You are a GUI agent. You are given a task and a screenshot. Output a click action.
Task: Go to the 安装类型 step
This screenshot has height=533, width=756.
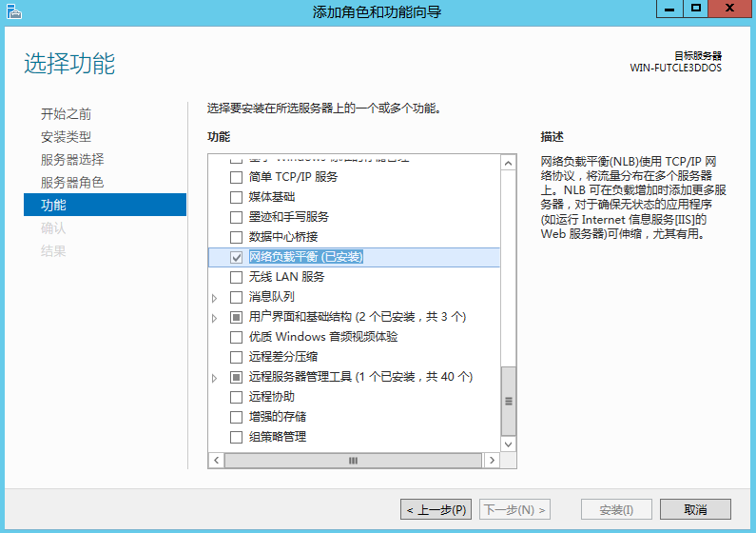66,136
